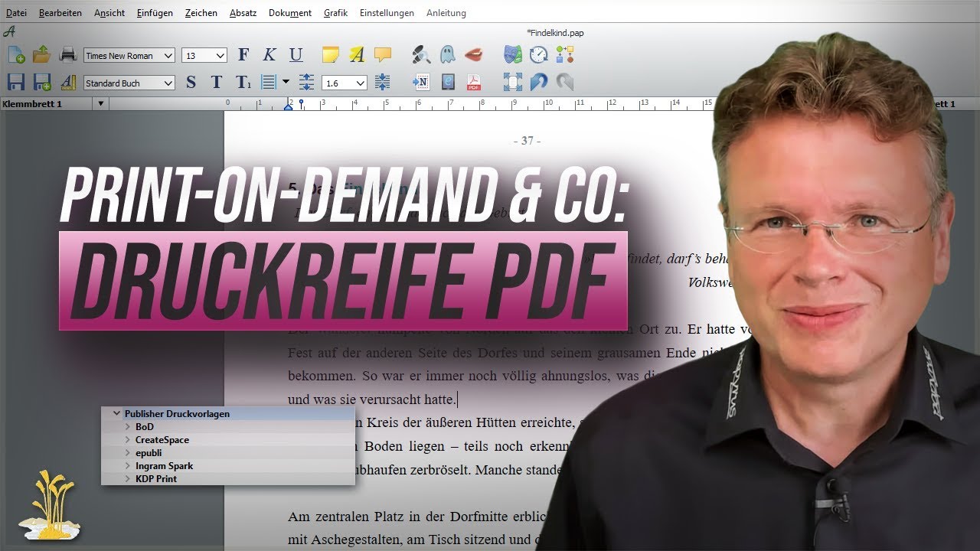Click the ghost icon
Viewport: 980px width, 551px height.
[x=447, y=55]
